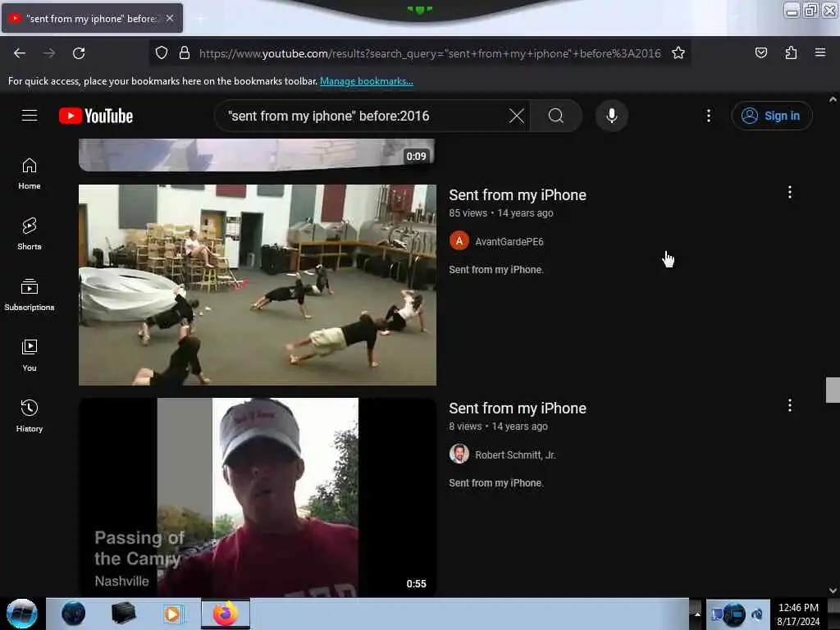The width and height of the screenshot is (840, 630).
Task: Show hidden tray icons arrow
Action: (696, 614)
